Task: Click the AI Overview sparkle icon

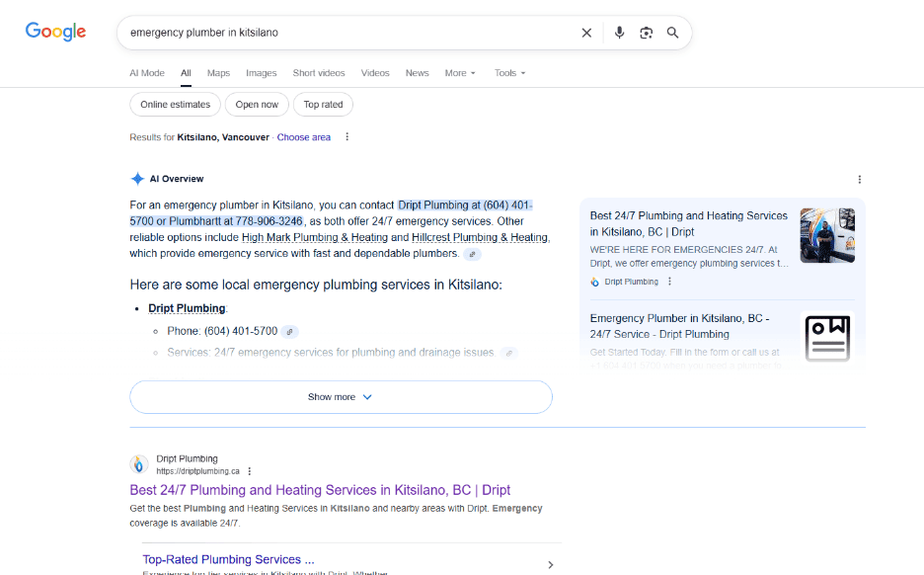Action: 137,178
